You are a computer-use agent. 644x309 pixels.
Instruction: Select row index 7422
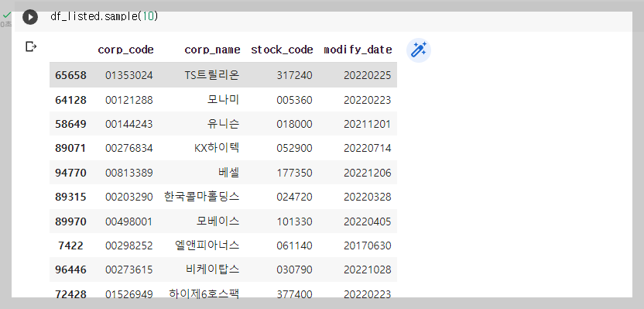70,245
